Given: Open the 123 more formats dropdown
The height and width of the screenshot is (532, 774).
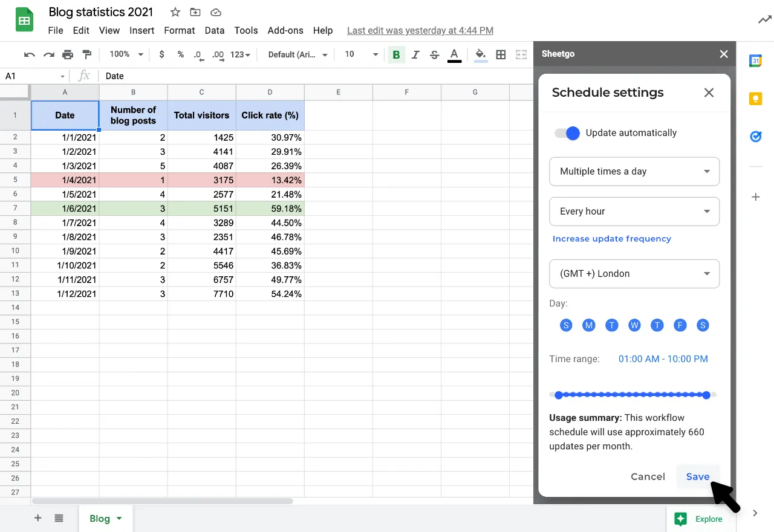Looking at the screenshot, I should click(240, 54).
